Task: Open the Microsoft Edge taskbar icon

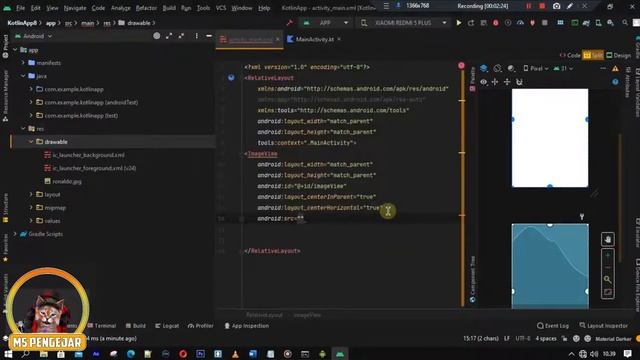Action: (x=131, y=354)
